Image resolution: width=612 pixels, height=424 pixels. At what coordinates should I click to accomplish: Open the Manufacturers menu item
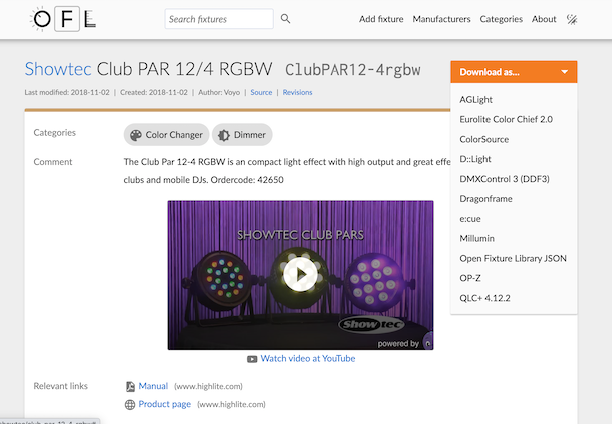pyautogui.click(x=441, y=19)
